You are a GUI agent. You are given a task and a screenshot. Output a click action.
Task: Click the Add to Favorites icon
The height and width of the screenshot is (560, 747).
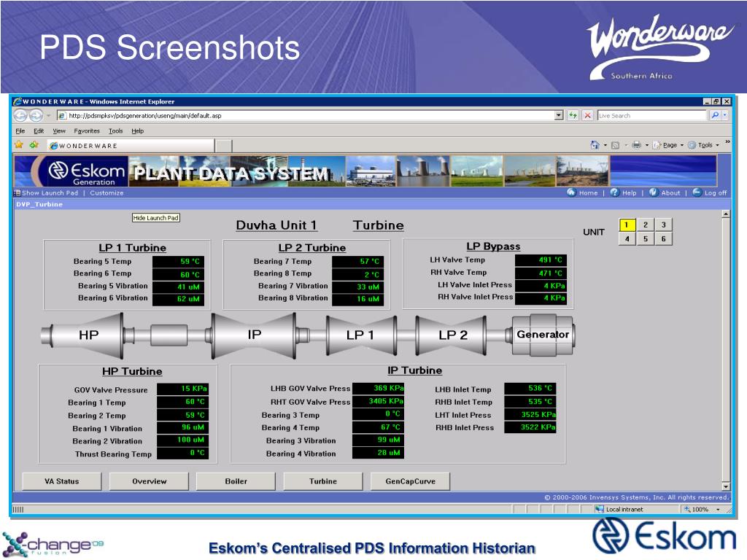coord(34,145)
